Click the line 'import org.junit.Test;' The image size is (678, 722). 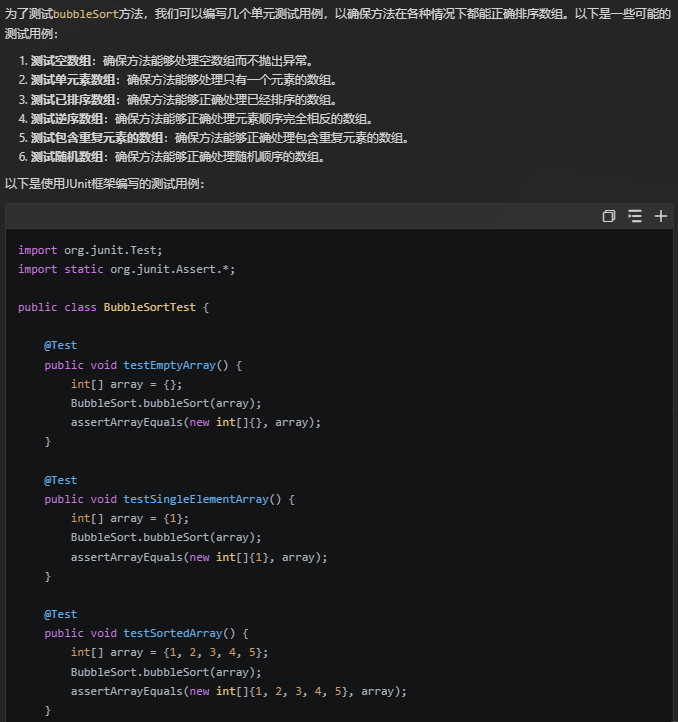click(90, 250)
